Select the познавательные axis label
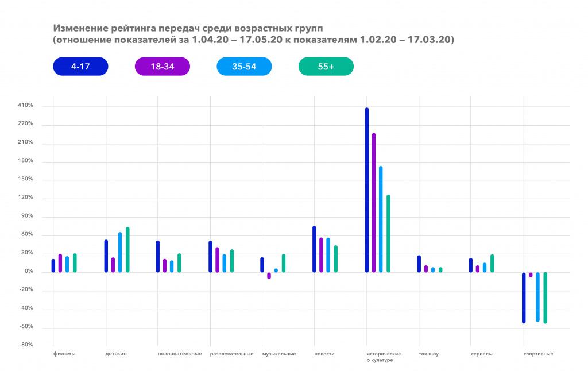This screenshot has width=588, height=371. click(x=180, y=354)
